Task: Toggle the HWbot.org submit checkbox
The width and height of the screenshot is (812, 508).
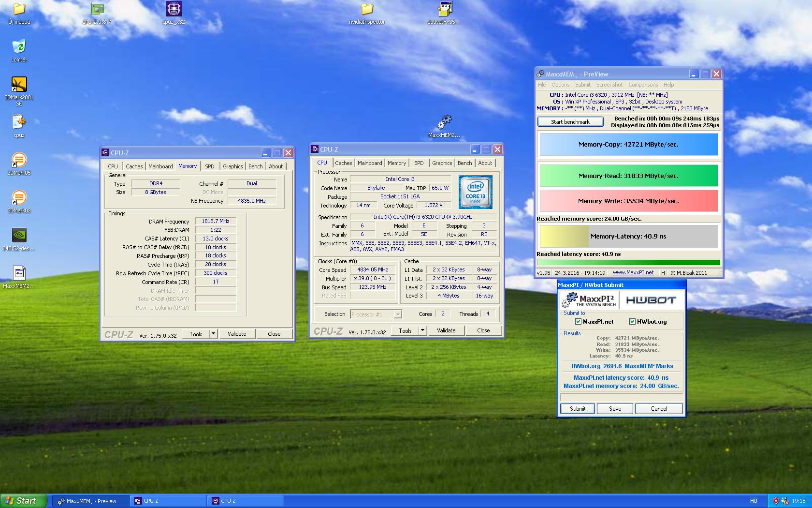Action: coord(632,321)
